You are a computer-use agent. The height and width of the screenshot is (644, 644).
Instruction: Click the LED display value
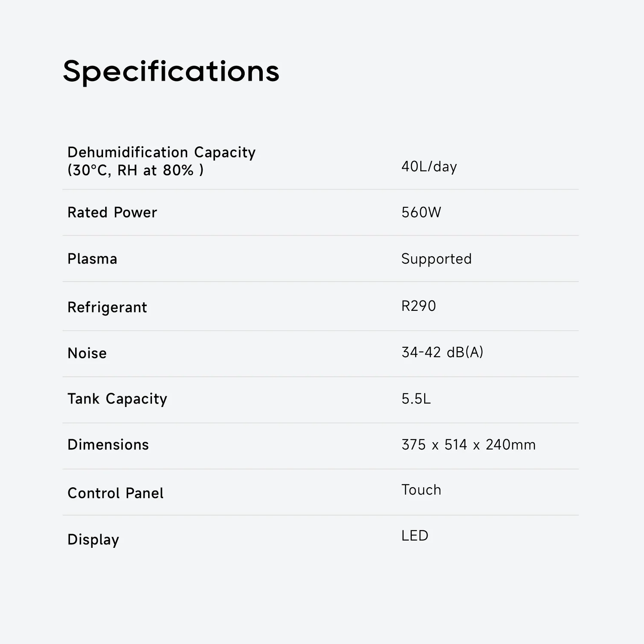[x=415, y=536]
